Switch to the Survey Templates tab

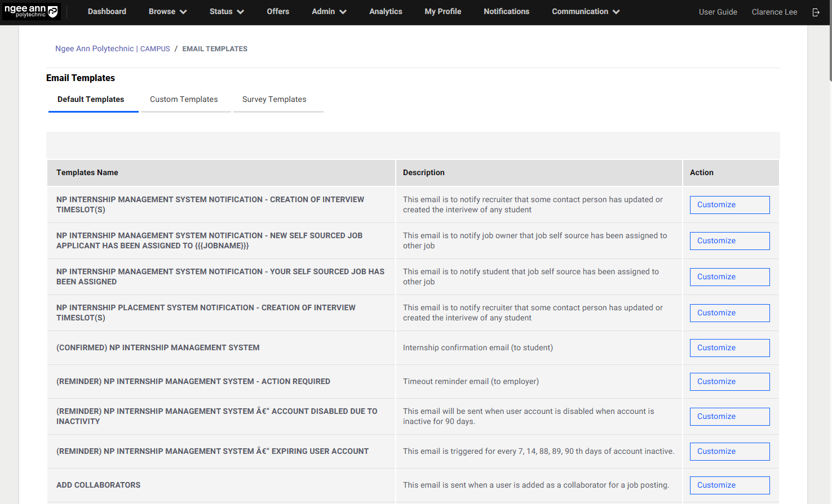click(274, 99)
